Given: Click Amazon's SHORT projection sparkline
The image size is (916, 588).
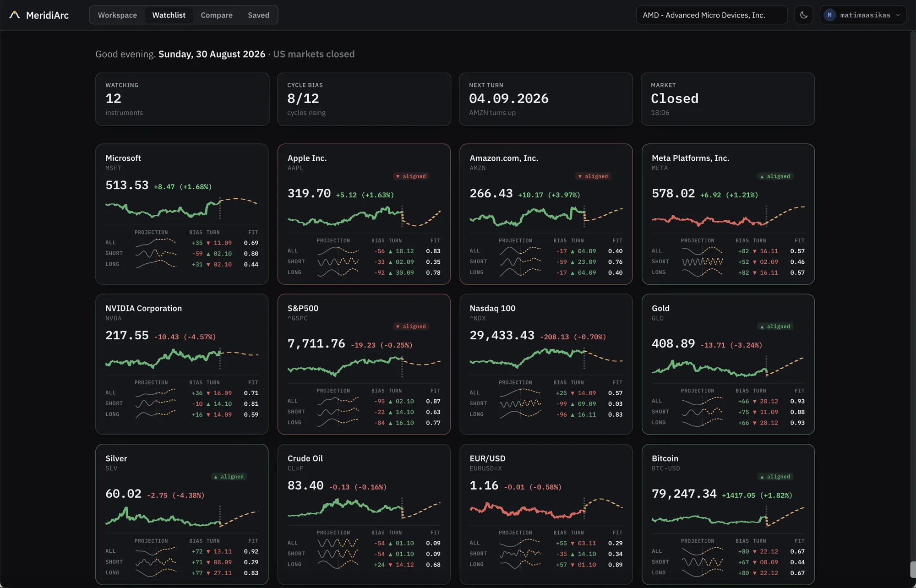Looking at the screenshot, I should click(x=520, y=261).
